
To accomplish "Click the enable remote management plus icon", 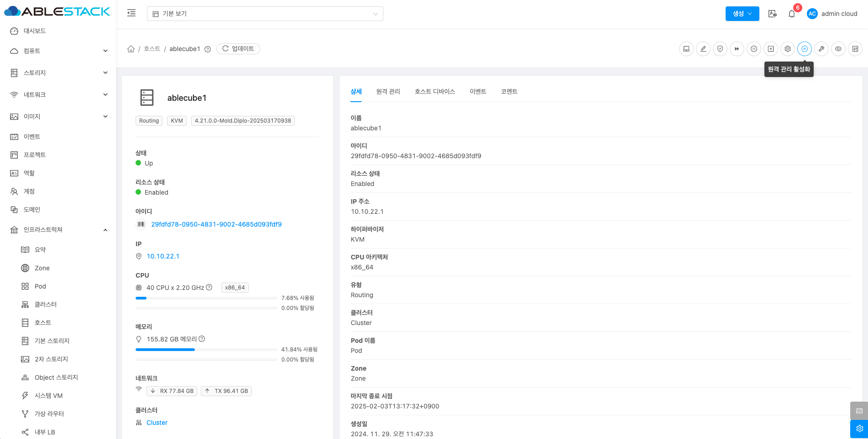I will (804, 49).
